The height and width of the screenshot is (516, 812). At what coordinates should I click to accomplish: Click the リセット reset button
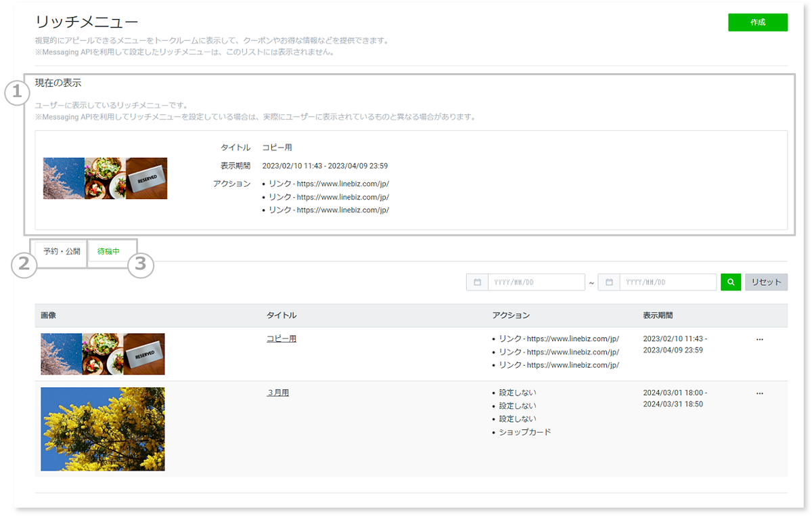tap(766, 282)
